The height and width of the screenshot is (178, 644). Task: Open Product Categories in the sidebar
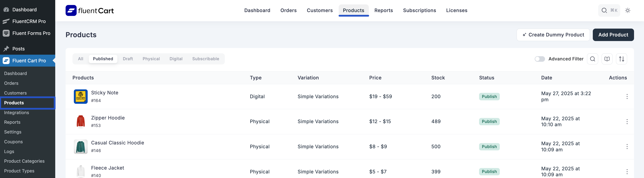(24, 161)
